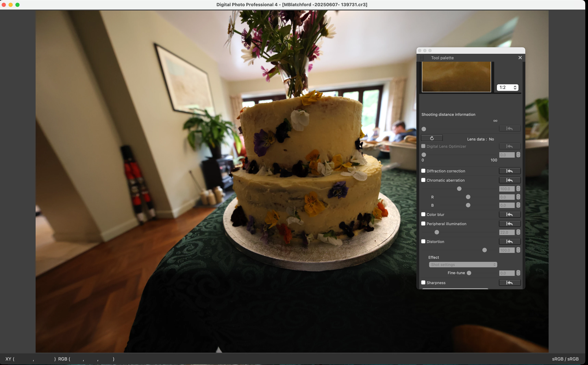Click the Peripheral illumination value stepper arrows
Image resolution: width=588 pixels, height=365 pixels.
[x=518, y=232]
